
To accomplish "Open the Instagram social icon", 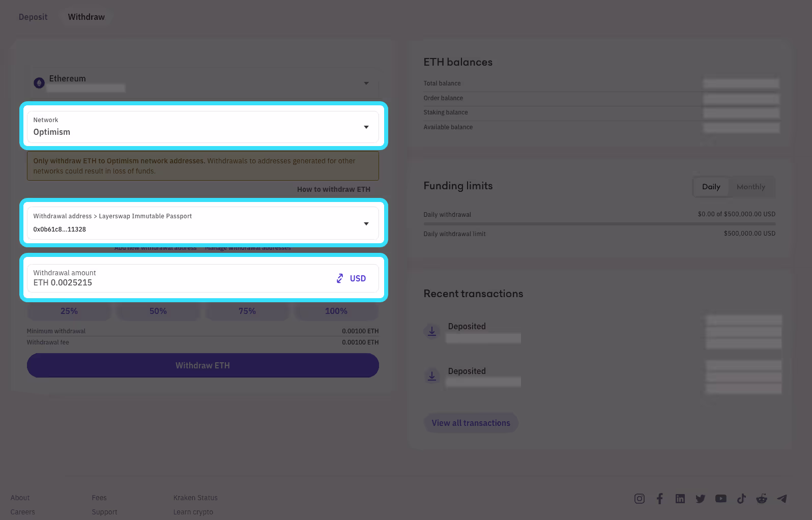I will 640,499.
